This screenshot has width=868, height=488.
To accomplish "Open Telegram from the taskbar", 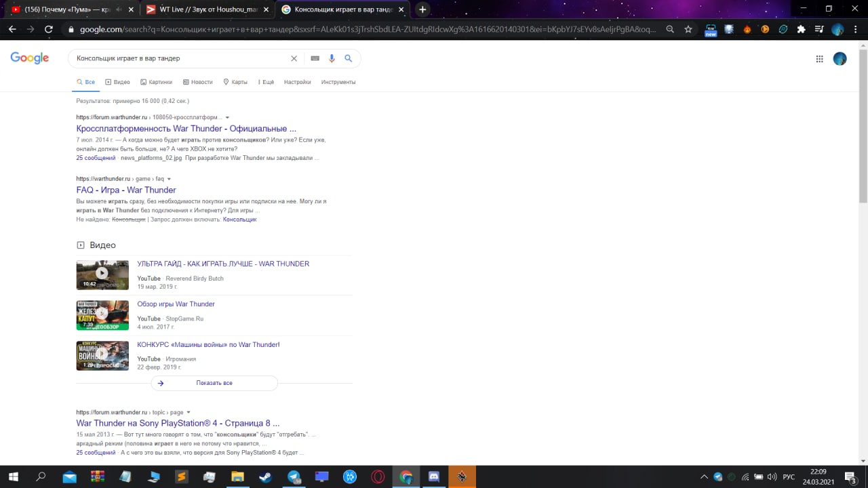I will [294, 477].
